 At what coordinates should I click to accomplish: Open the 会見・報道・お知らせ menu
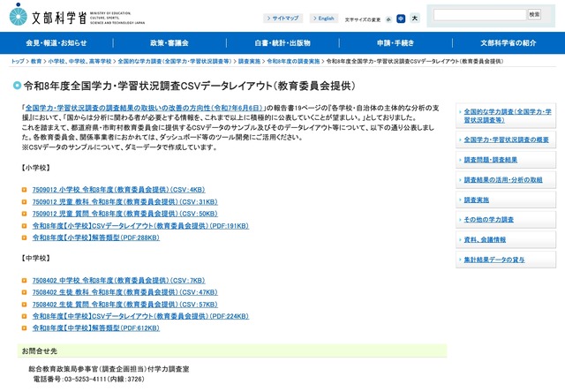click(56, 43)
